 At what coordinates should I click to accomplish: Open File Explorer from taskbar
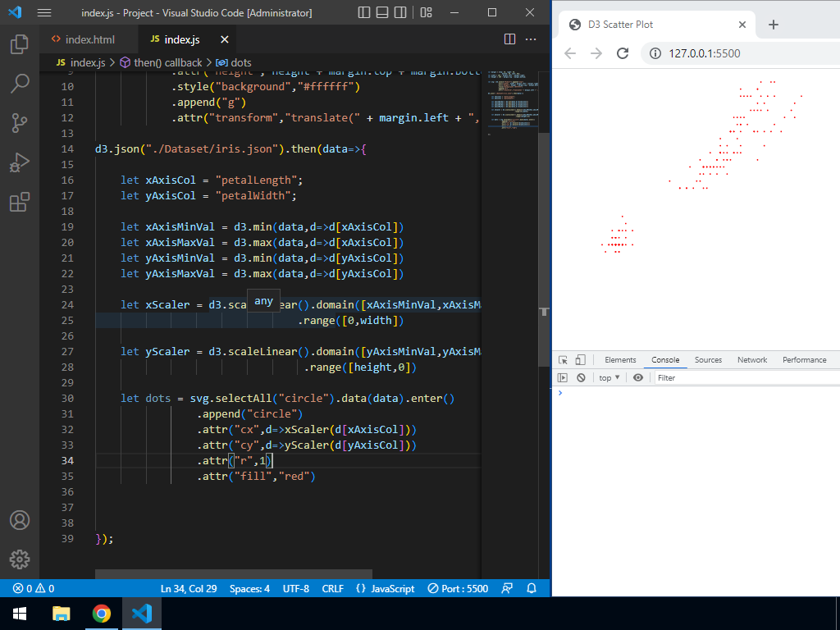61,614
